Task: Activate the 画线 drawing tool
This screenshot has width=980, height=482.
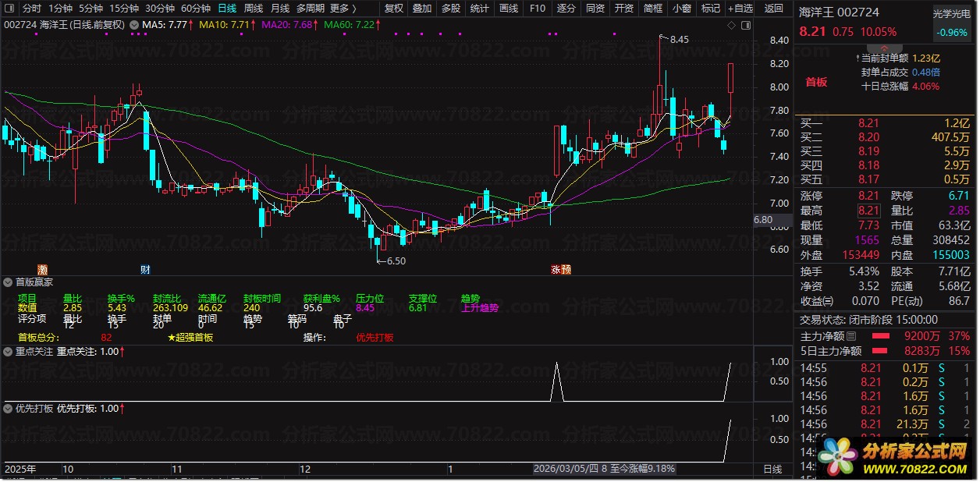Action: 509,9
